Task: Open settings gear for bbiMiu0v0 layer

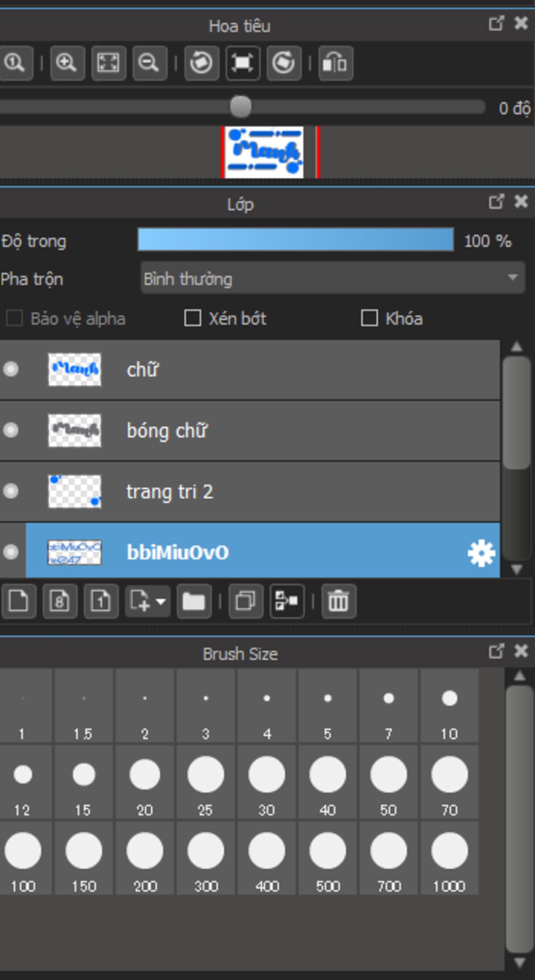Action: pyautogui.click(x=481, y=553)
